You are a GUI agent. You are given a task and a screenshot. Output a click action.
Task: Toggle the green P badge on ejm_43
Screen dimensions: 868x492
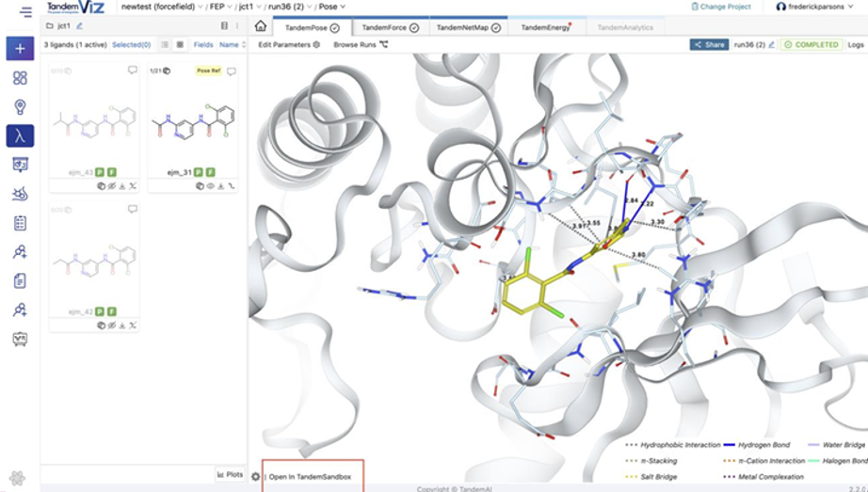click(x=100, y=173)
